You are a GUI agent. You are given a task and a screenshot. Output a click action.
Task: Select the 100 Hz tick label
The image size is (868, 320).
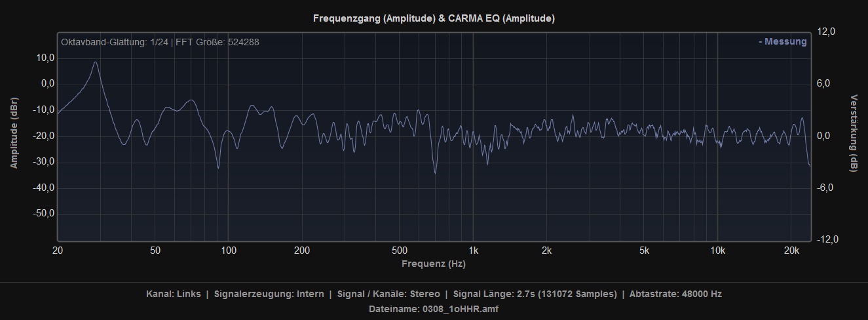click(228, 250)
